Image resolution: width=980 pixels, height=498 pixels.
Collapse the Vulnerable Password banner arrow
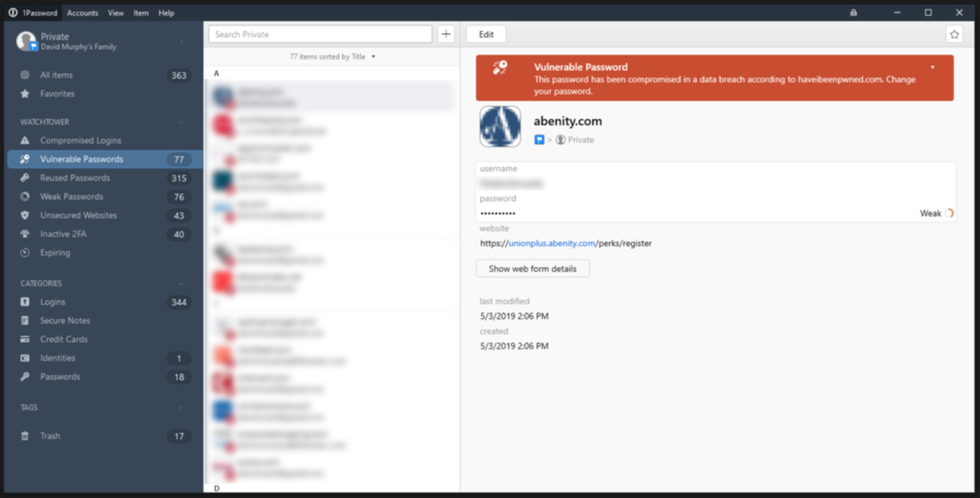(x=933, y=67)
